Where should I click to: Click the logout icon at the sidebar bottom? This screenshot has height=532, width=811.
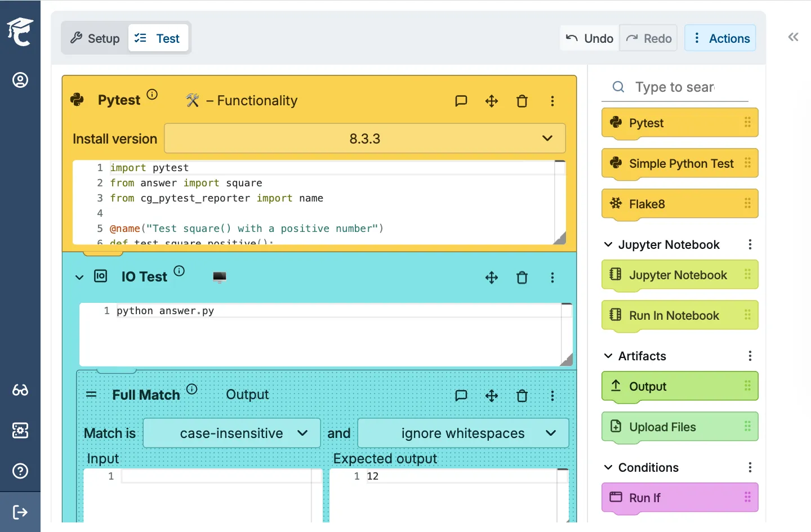20,512
